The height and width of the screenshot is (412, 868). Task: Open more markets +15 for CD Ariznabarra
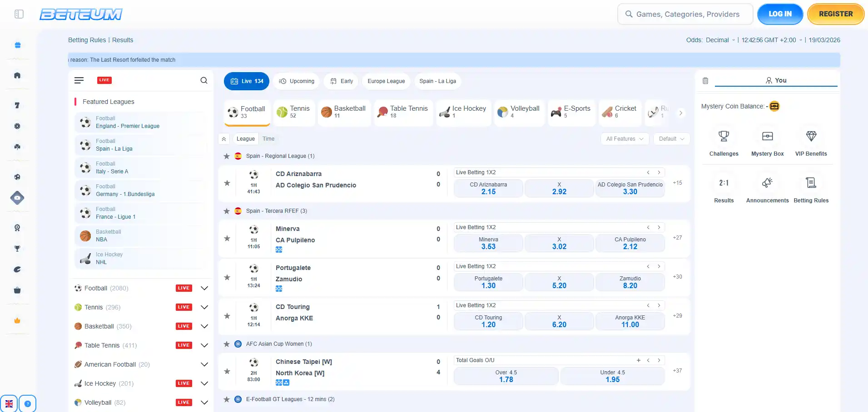pyautogui.click(x=677, y=183)
